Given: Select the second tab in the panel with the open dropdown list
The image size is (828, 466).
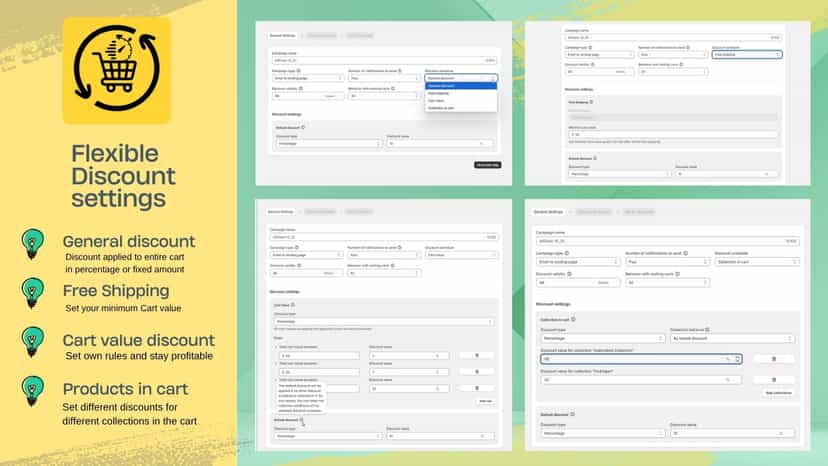Looking at the screenshot, I should (x=322, y=35).
